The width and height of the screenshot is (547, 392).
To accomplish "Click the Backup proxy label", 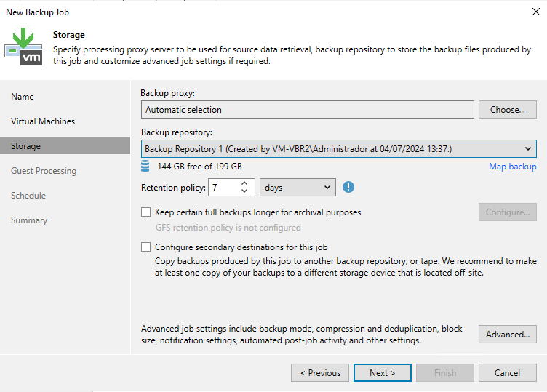I will (x=168, y=93).
